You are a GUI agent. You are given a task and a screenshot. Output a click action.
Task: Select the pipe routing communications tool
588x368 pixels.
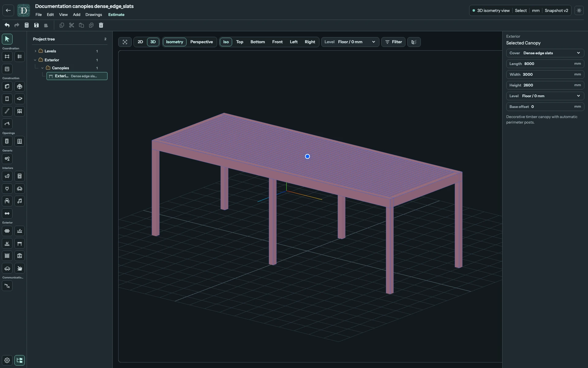[x=7, y=286]
